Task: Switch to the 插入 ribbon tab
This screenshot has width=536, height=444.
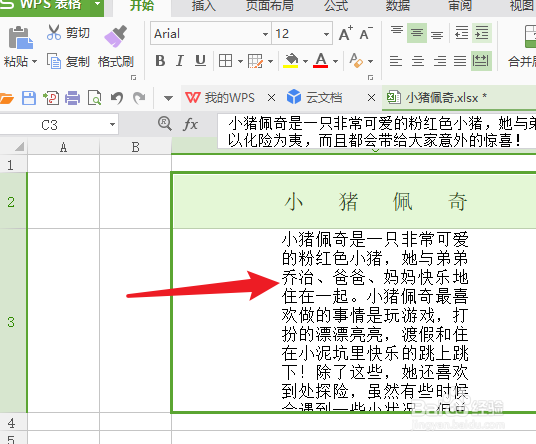Action: coord(203,5)
